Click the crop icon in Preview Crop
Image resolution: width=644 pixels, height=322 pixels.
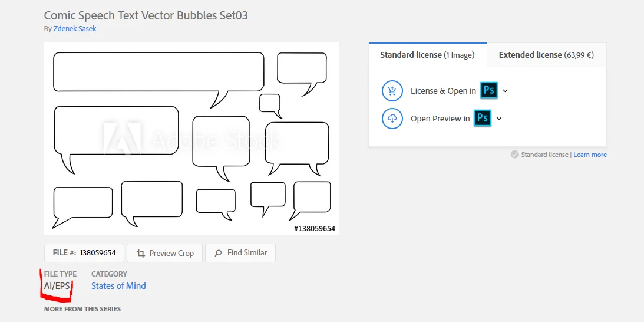coord(141,253)
